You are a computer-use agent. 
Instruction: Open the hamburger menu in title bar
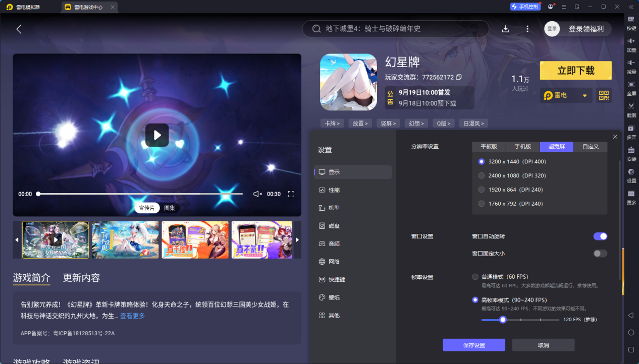coord(563,7)
